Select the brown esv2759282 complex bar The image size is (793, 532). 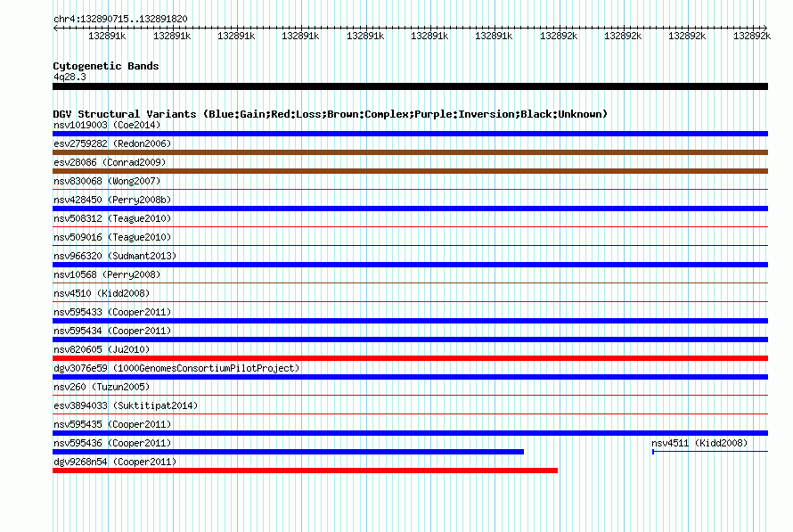(410, 152)
